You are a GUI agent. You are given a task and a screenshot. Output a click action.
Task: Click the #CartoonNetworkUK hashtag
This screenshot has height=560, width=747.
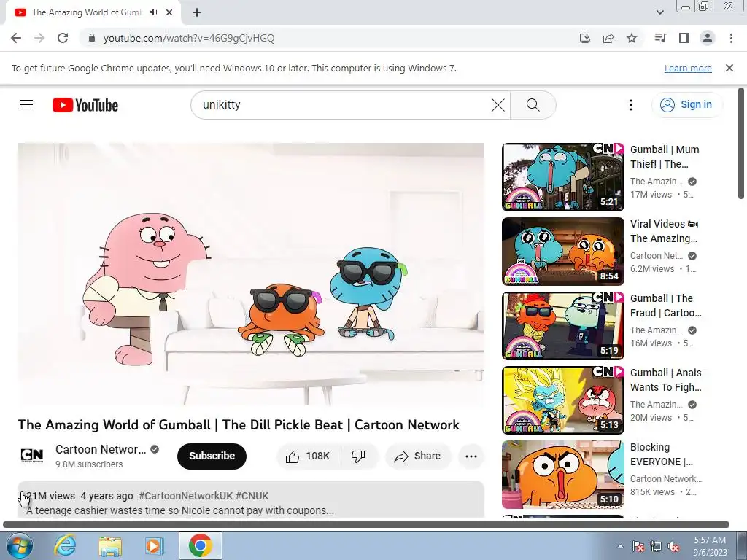coord(185,496)
